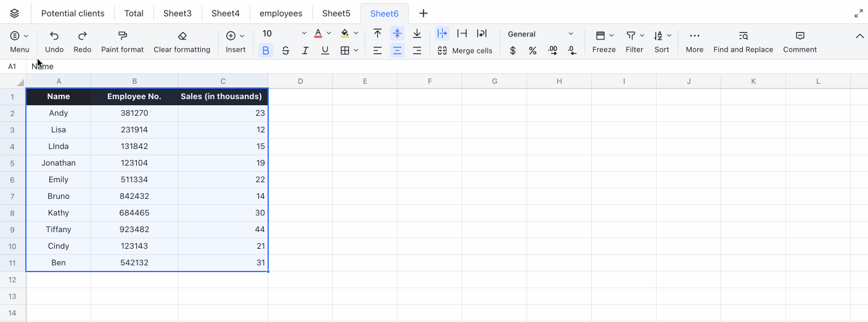868x322 pixels.
Task: Toggle italic formatting
Action: click(x=305, y=50)
